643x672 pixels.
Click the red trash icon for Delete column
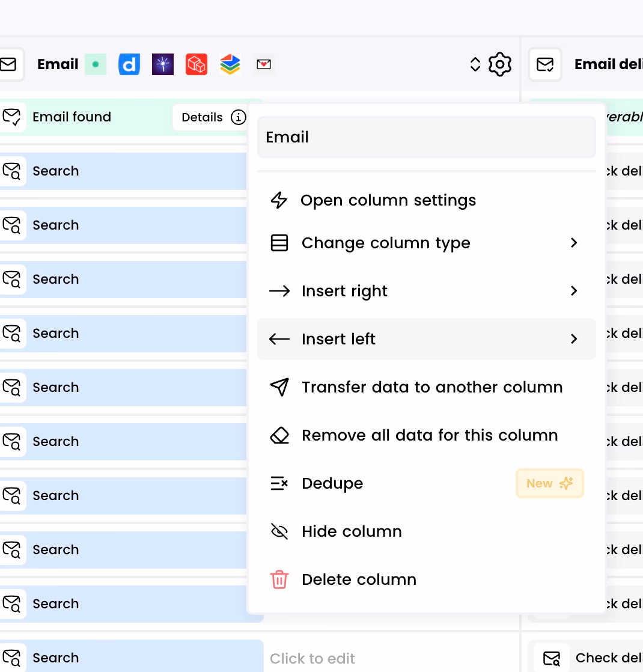279,579
